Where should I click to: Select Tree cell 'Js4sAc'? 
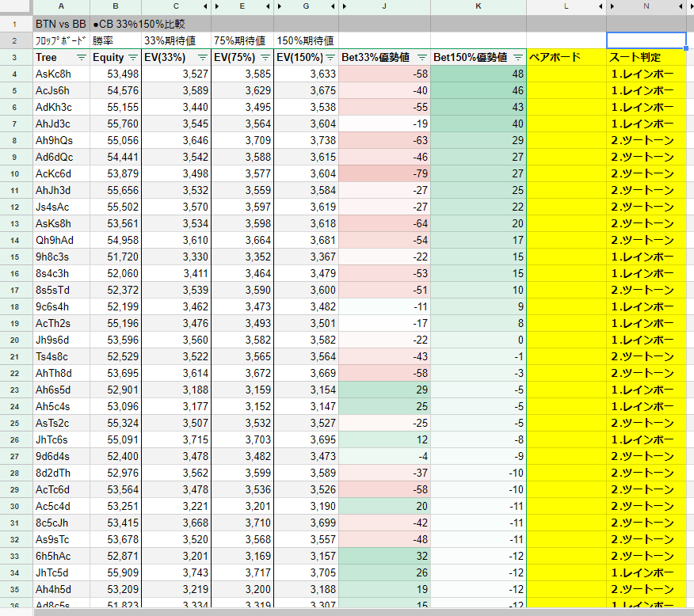coord(61,207)
